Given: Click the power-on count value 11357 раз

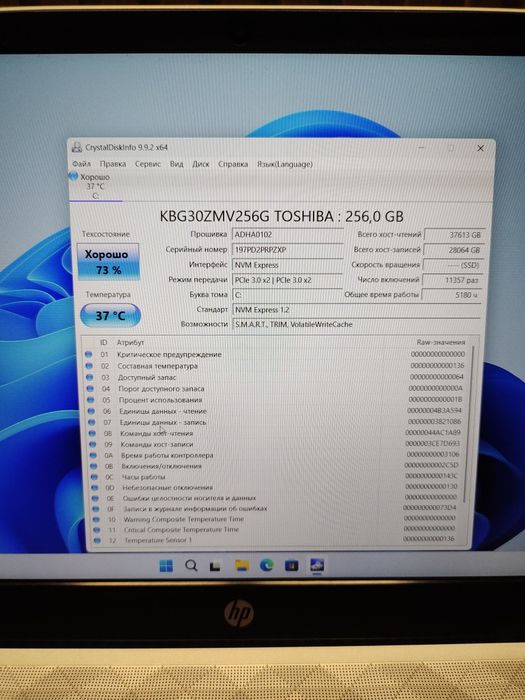Looking at the screenshot, I should point(452,280).
